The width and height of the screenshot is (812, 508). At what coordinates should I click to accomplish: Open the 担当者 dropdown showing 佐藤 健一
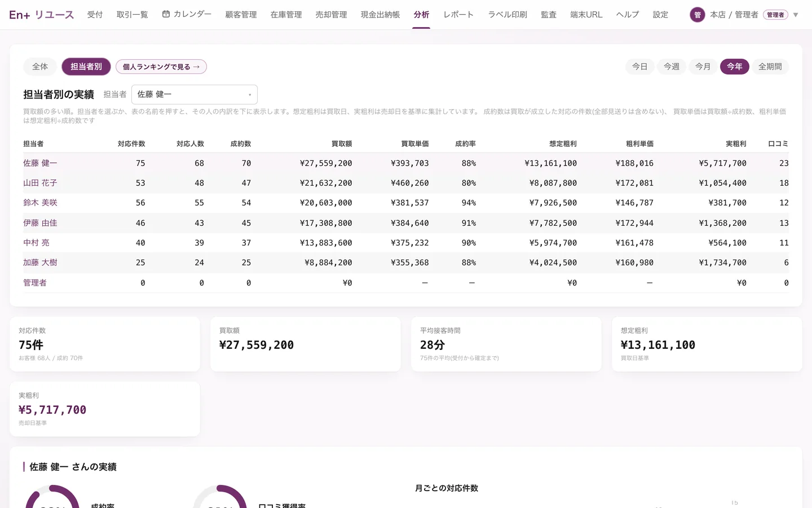pos(195,94)
